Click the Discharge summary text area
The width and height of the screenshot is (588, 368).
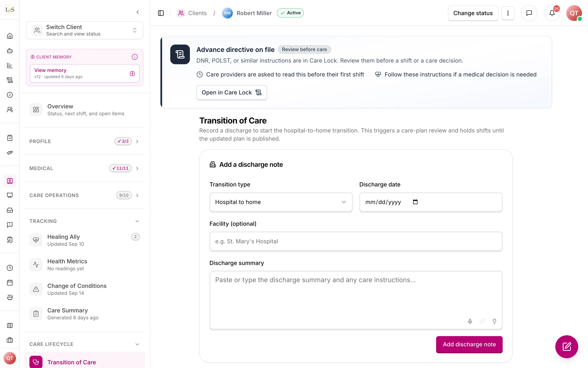356,300
